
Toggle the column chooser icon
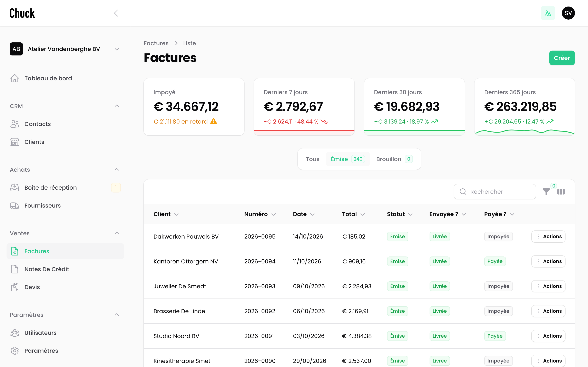coord(561,192)
